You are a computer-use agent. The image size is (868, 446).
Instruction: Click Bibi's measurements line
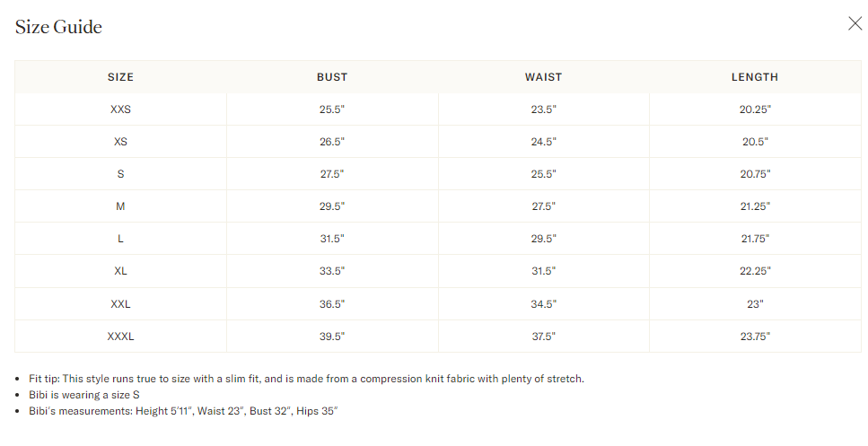[183, 411]
